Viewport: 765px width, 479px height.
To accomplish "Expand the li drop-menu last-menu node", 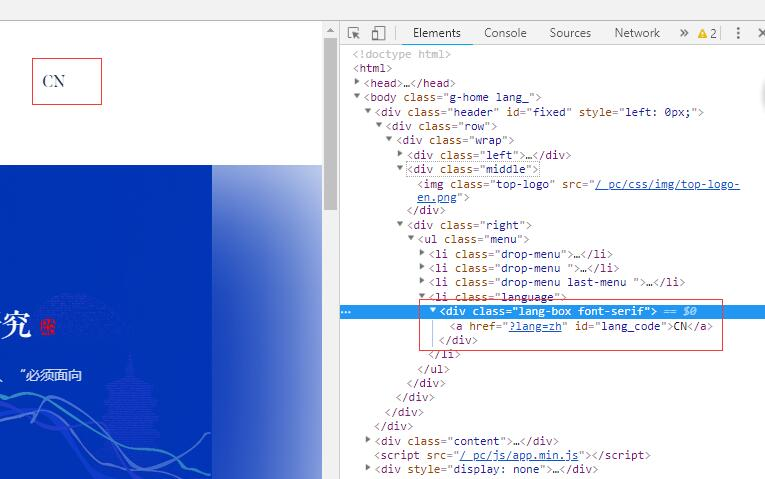I will pyautogui.click(x=422, y=281).
